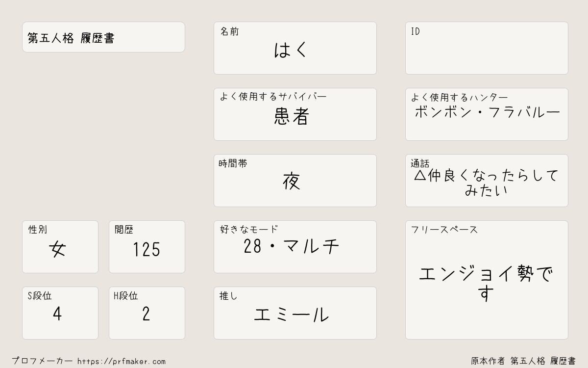Click the 28・マルチ mode text
The width and height of the screenshot is (588, 368).
[x=292, y=246]
